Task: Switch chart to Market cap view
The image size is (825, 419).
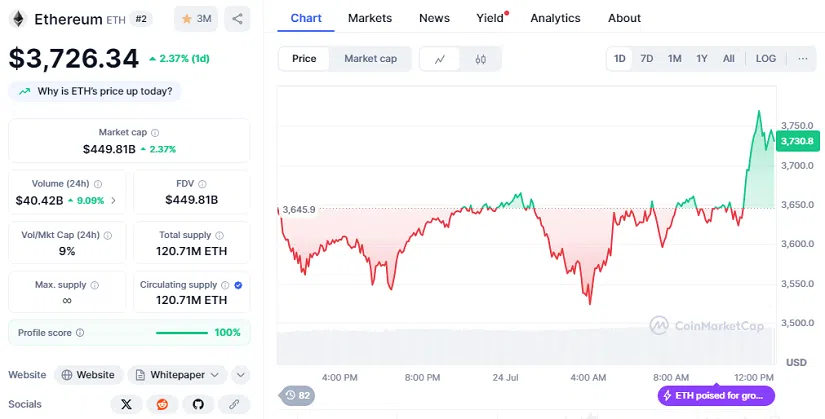Action: 370,59
